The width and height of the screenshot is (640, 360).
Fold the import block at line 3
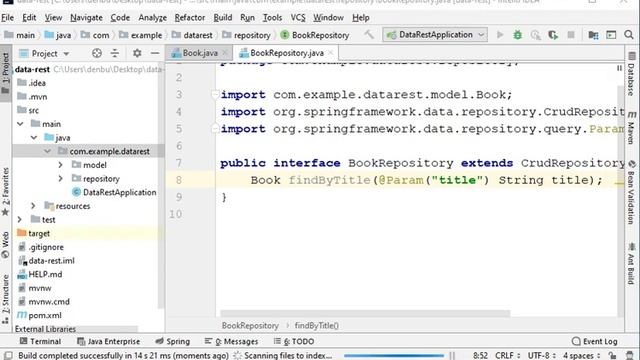point(215,95)
